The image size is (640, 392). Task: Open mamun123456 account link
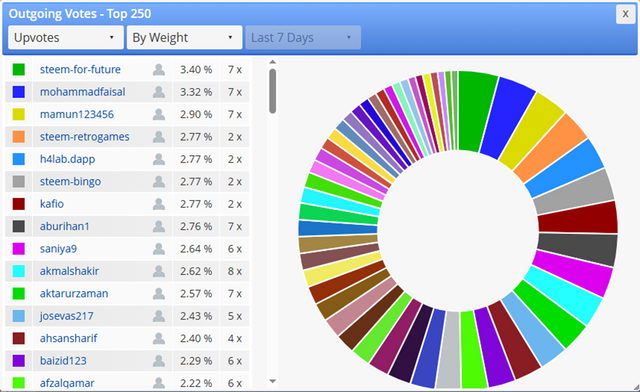click(x=77, y=114)
